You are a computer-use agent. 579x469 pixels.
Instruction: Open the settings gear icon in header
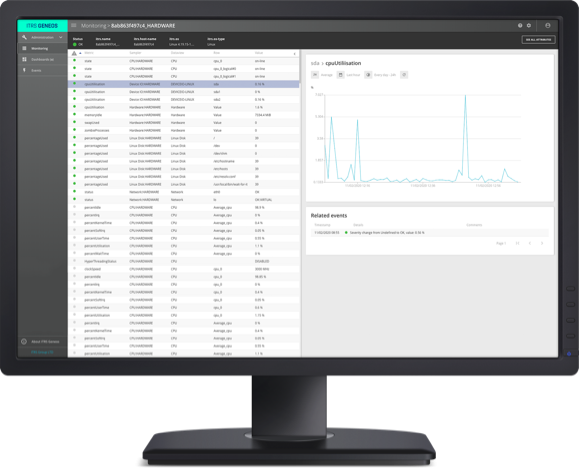point(529,25)
